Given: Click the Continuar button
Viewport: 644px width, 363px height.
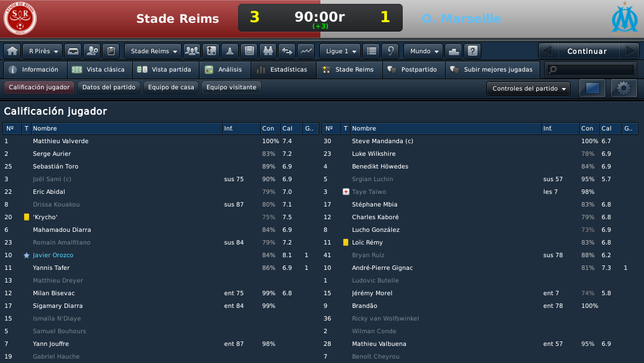Looking at the screenshot, I should click(x=587, y=51).
